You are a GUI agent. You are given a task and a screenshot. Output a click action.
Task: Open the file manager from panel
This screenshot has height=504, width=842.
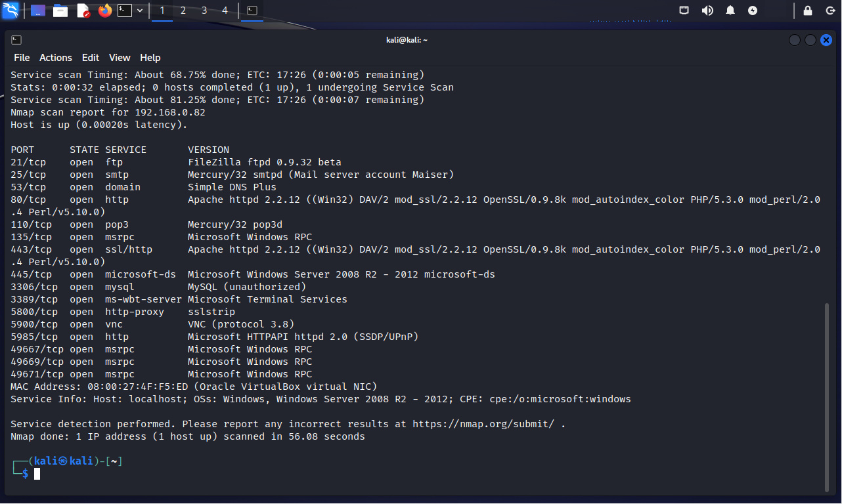60,10
